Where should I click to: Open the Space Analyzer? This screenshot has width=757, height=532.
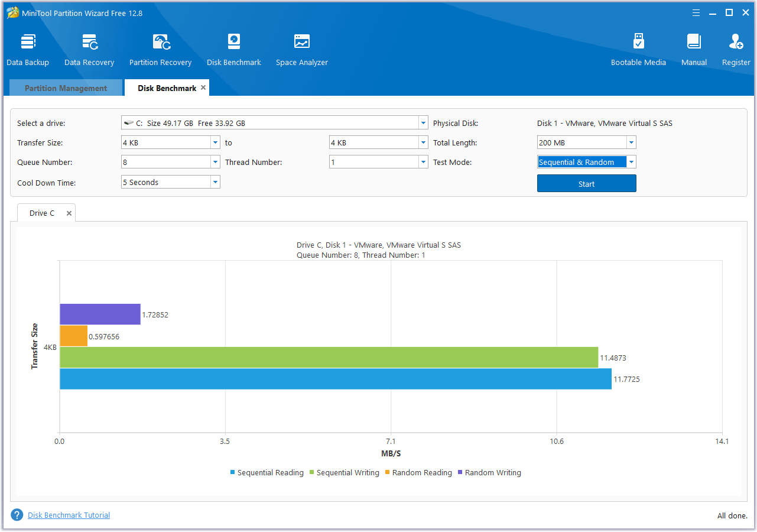tap(302, 50)
